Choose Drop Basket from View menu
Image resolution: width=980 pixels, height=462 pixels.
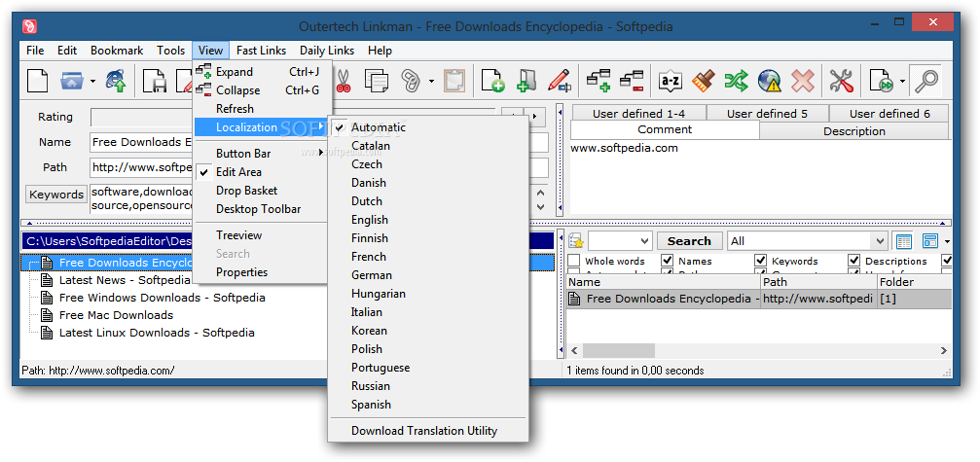[x=260, y=191]
